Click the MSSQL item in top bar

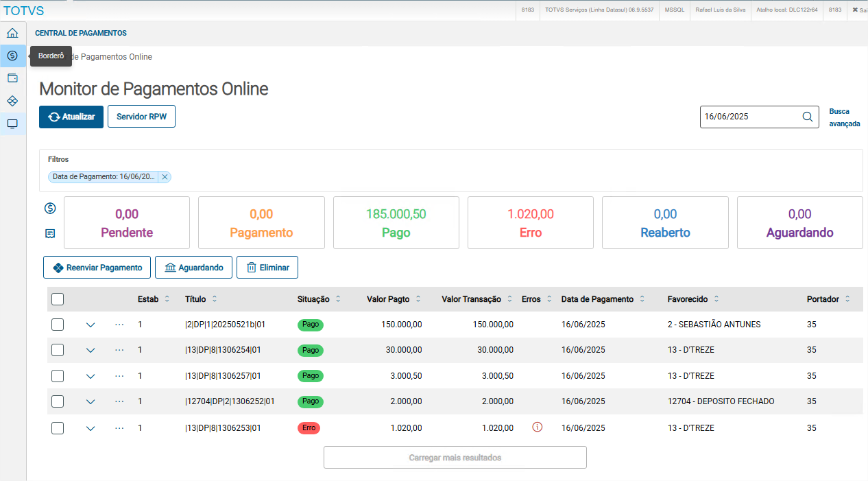tap(675, 10)
